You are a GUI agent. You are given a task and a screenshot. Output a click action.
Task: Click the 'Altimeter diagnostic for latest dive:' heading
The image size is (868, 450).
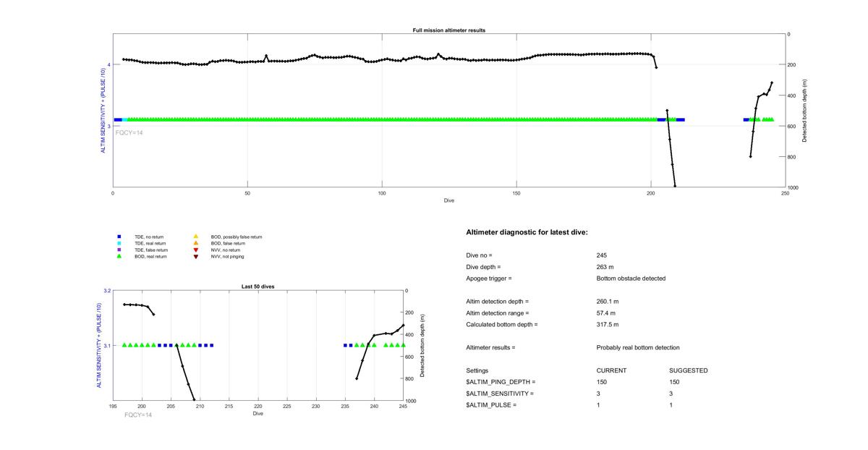coord(527,232)
